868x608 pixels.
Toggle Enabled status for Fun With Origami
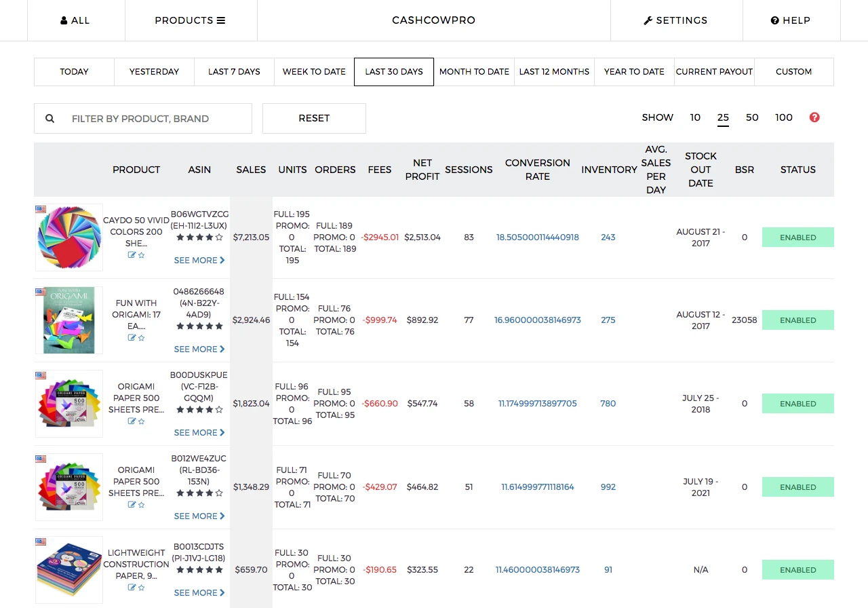798,320
